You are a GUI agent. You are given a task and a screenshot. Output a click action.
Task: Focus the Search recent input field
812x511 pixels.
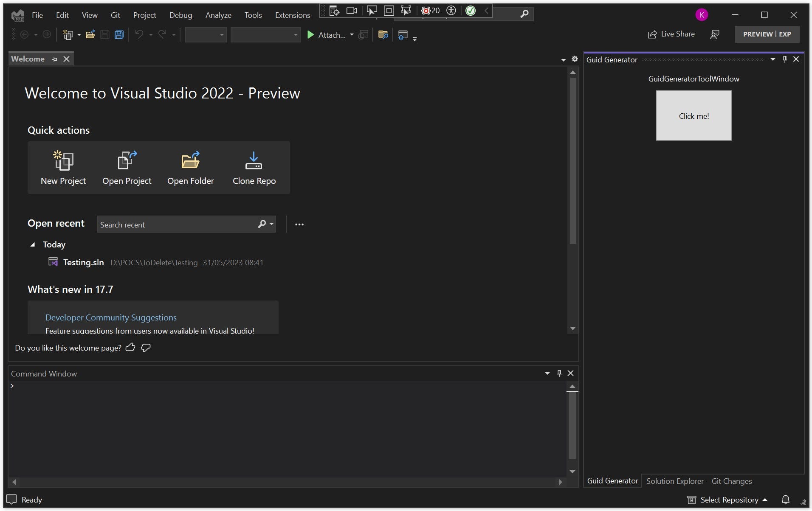[x=177, y=224]
